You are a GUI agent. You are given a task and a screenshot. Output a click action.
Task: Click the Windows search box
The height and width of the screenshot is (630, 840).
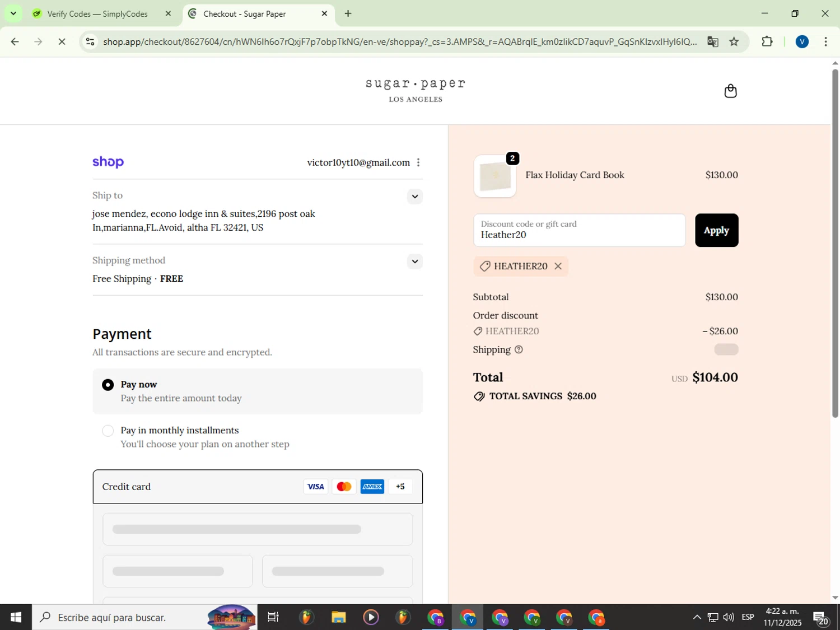pos(144,617)
